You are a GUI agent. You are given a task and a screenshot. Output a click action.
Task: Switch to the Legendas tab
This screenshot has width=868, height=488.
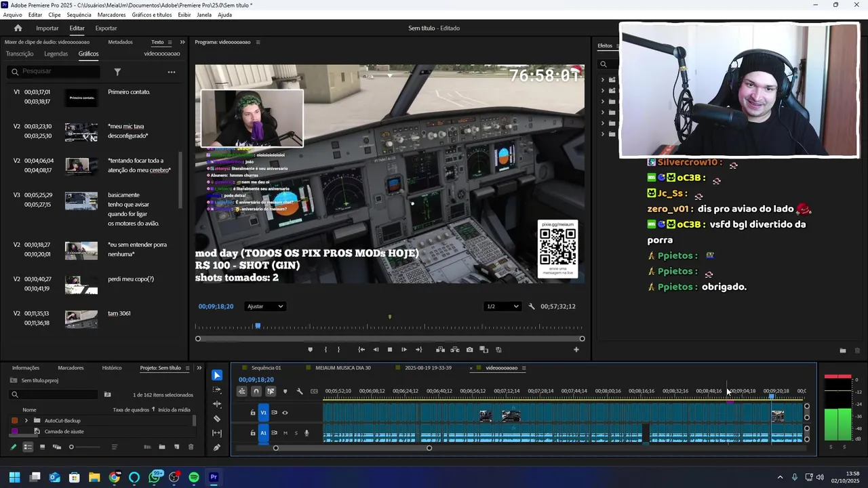click(x=56, y=54)
